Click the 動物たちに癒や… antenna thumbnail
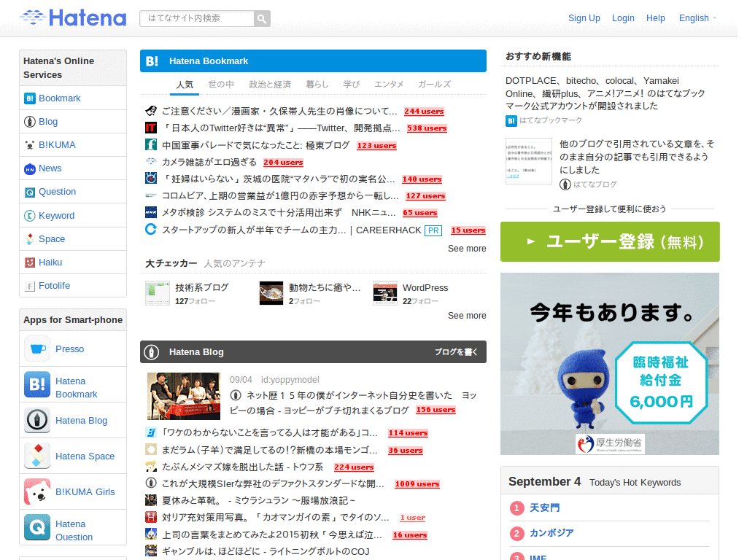This screenshot has height=560, width=747. tap(271, 293)
